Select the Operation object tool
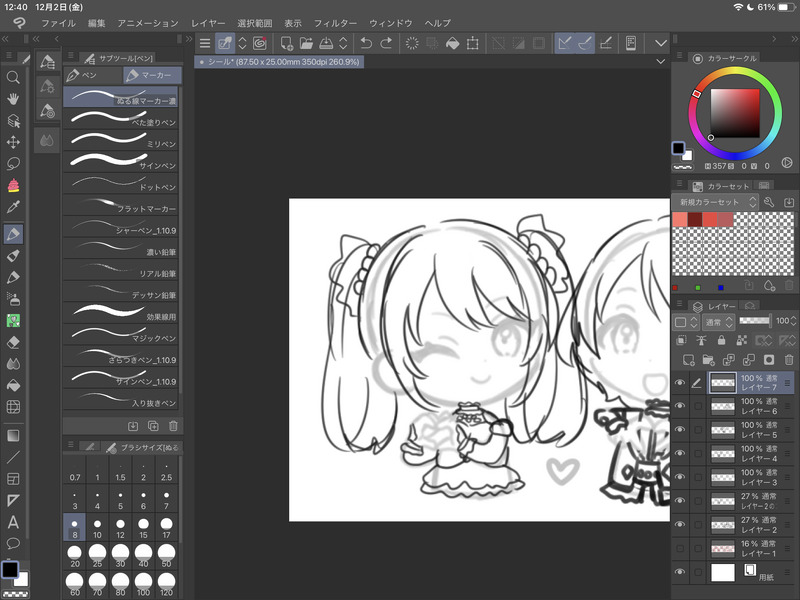The height and width of the screenshot is (600, 800). click(13, 120)
